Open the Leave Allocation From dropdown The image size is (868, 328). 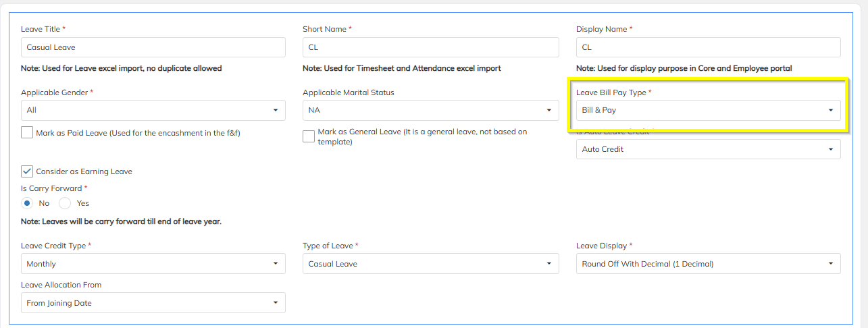[153, 303]
